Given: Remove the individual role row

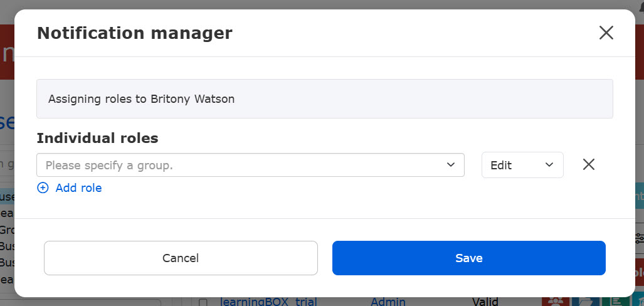Looking at the screenshot, I should click(588, 165).
